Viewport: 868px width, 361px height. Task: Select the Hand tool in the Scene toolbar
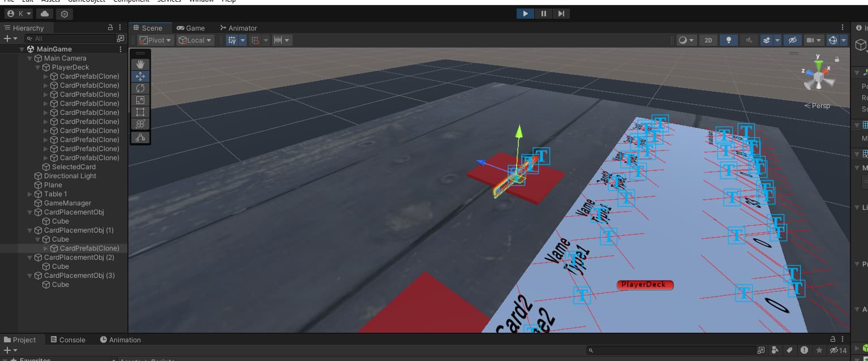(x=140, y=64)
